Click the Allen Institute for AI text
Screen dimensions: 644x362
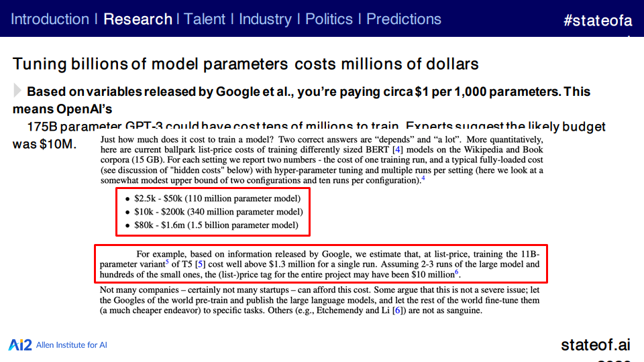pos(72,345)
